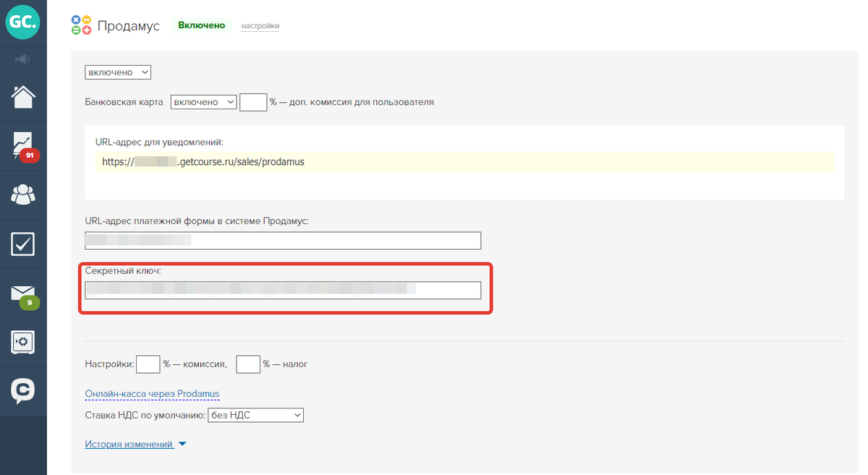The image size is (868, 475).
Task: Open the Ставка НДС 'без НДС' dropdown
Action: click(255, 415)
